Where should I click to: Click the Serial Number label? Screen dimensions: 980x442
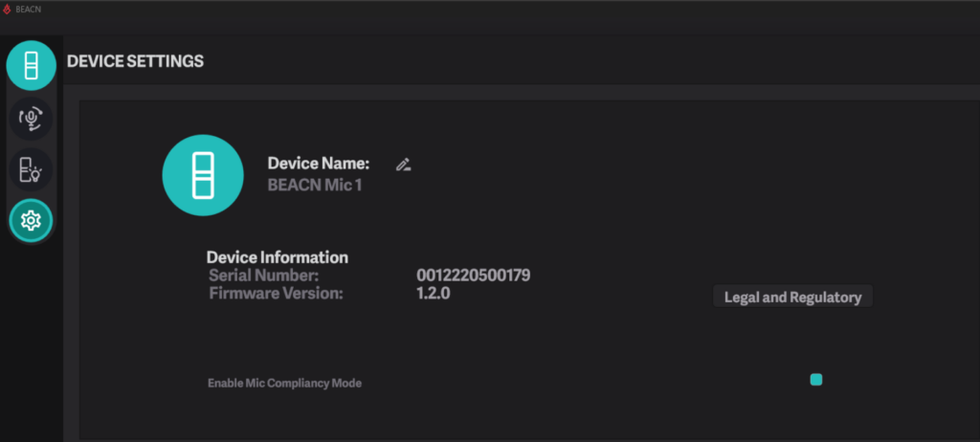click(x=256, y=276)
